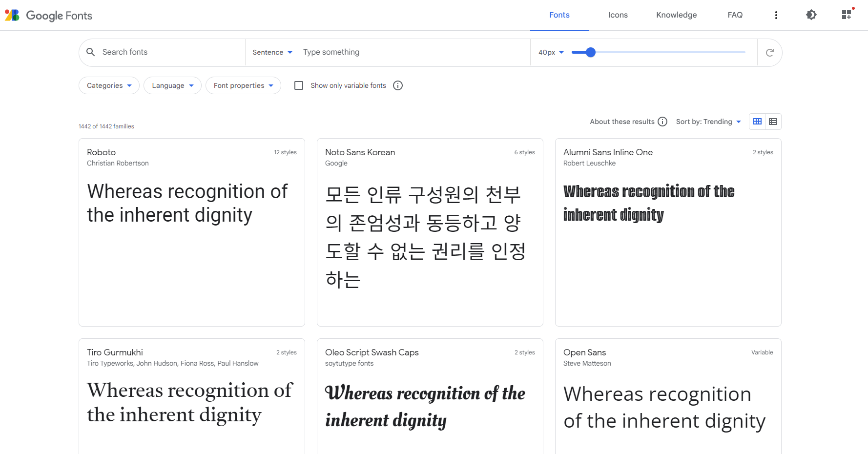
Task: Open the Font properties dropdown
Action: coord(243,85)
